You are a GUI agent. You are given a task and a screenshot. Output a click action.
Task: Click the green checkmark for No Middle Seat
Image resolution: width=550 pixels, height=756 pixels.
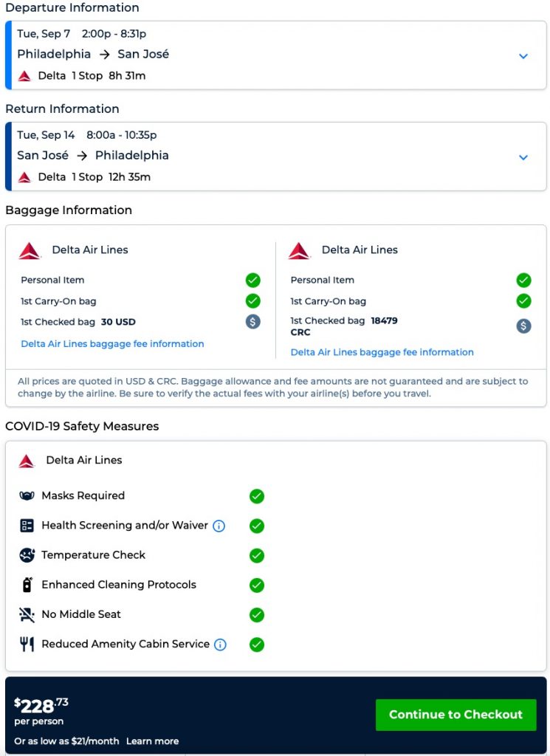pos(256,614)
